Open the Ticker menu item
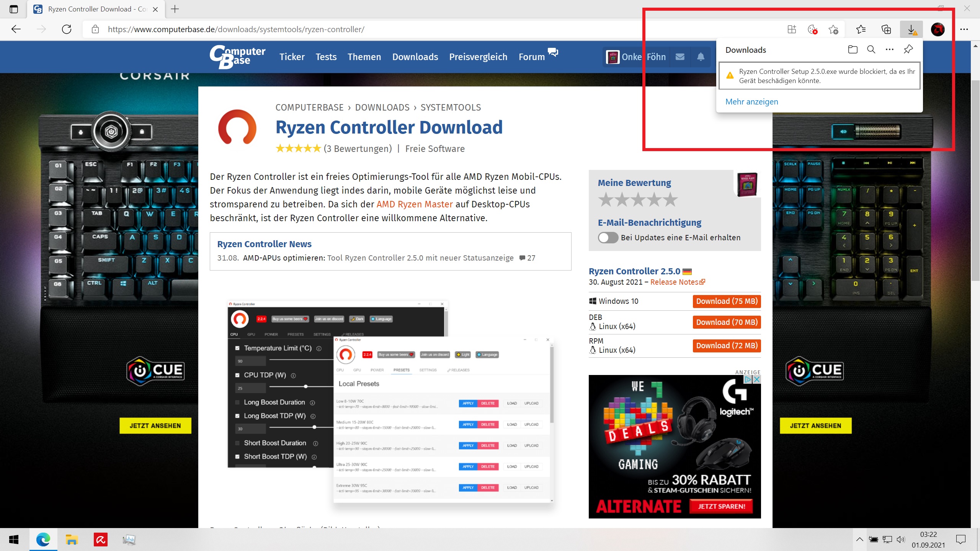 [x=292, y=57]
